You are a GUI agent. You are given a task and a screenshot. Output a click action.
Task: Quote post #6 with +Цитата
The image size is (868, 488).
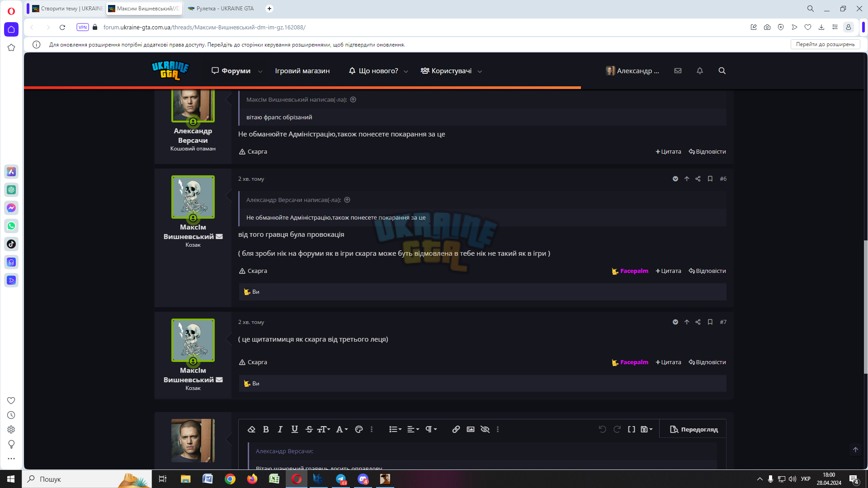(668, 271)
